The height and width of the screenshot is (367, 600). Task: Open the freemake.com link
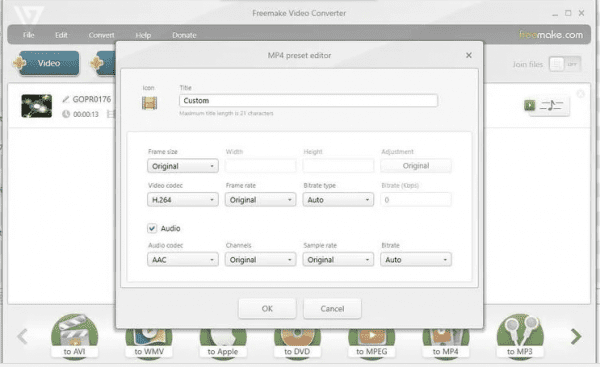click(551, 35)
